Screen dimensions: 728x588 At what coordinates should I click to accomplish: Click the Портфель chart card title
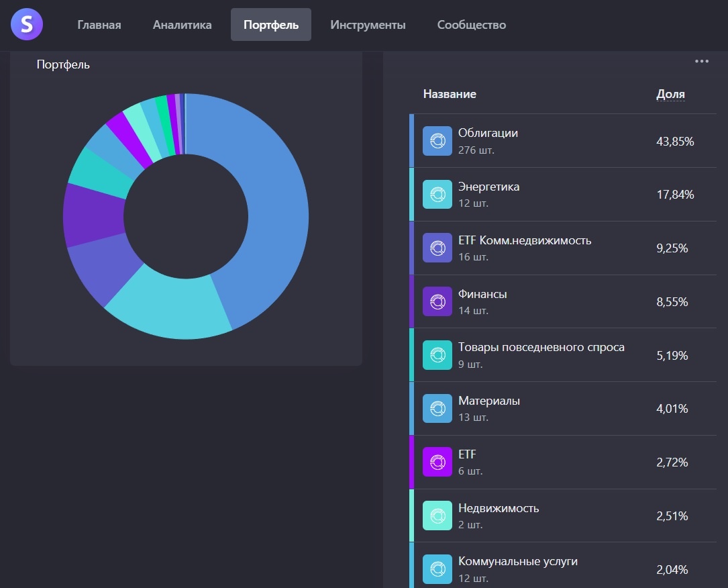click(x=63, y=64)
